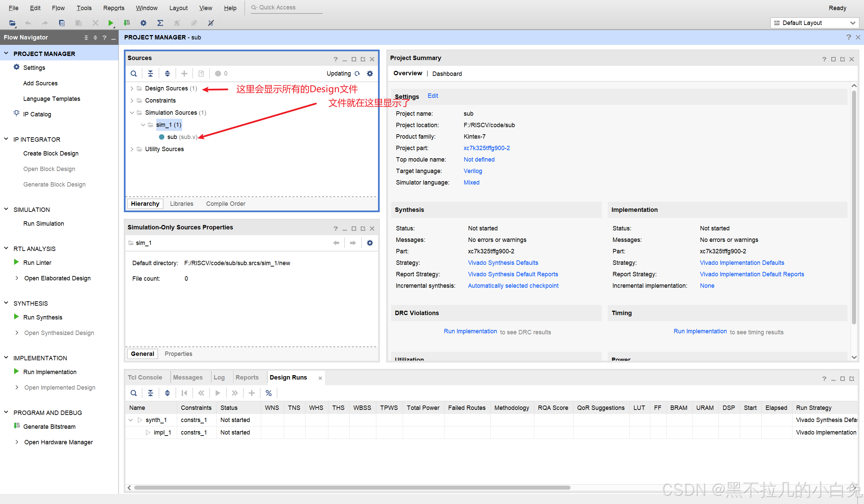Click the xc7k325tffg900-2 project part link
The image size is (864, 504).
486,148
